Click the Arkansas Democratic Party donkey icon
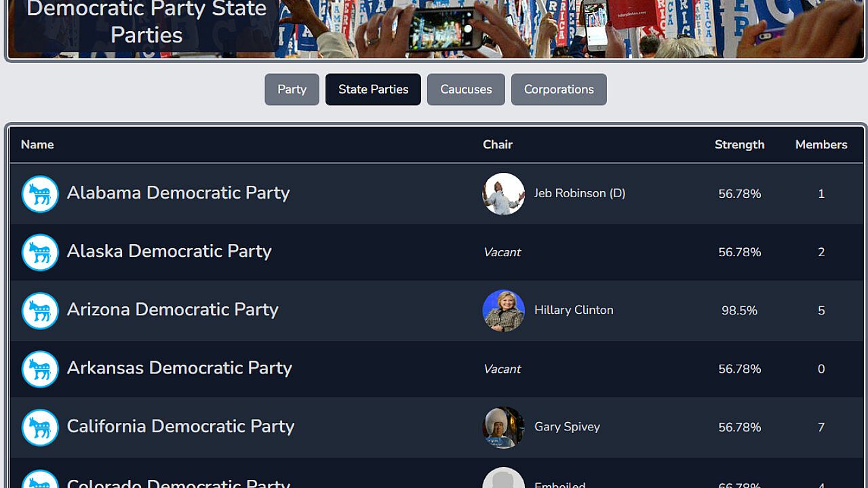The width and height of the screenshot is (868, 488). point(40,369)
